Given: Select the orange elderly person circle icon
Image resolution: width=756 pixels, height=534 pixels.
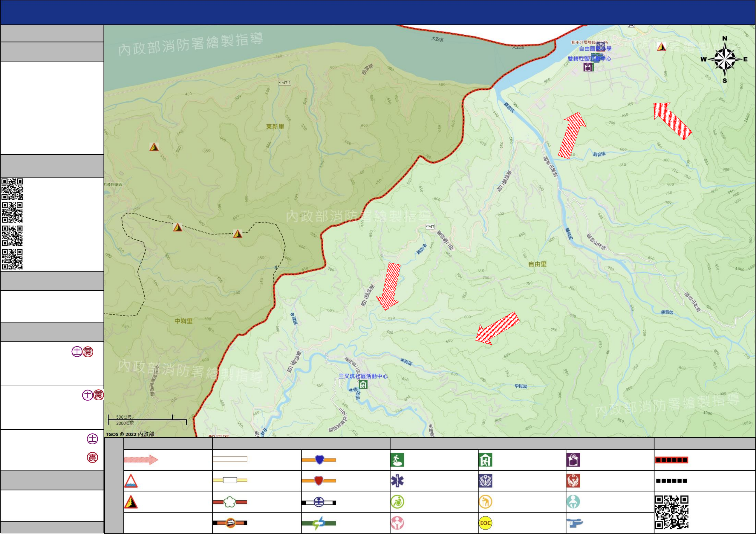Looking at the screenshot, I should click(x=486, y=502).
